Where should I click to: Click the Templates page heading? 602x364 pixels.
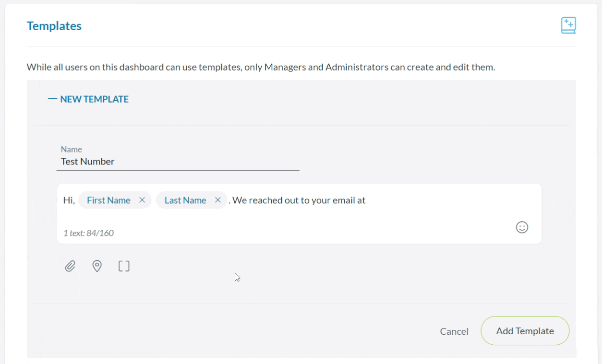tap(54, 26)
